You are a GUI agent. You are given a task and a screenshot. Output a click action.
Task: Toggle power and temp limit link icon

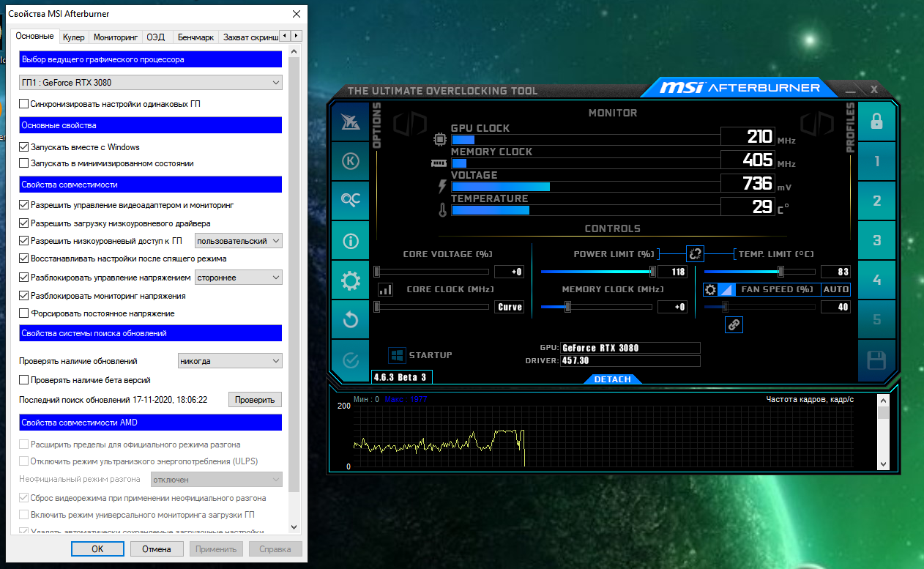point(695,254)
